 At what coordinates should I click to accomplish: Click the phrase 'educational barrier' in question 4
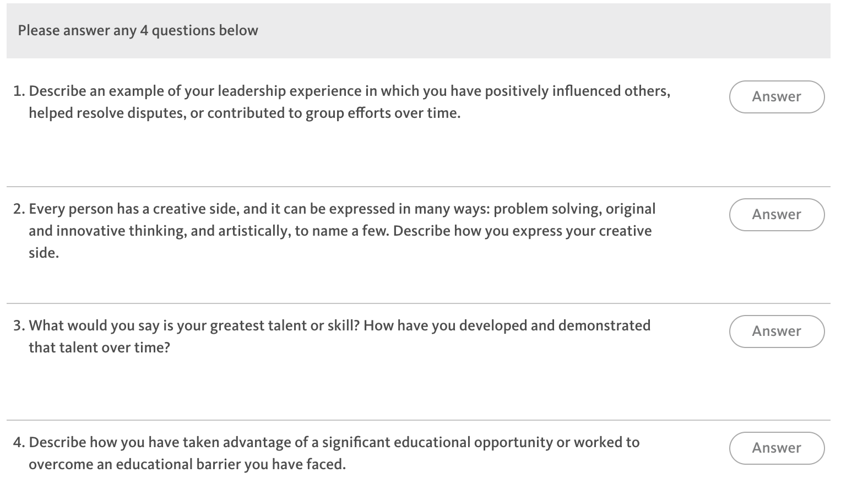tap(176, 464)
